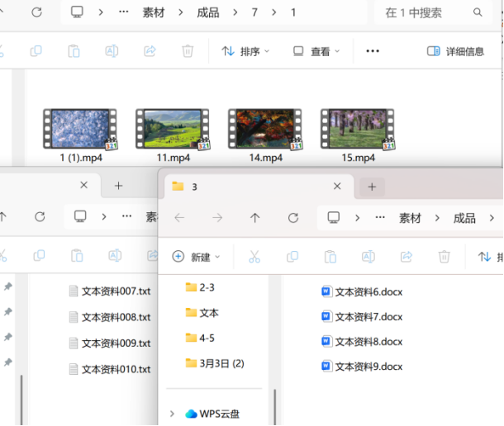Click the up arrow in front window
The width and height of the screenshot is (504, 426).
click(x=255, y=218)
